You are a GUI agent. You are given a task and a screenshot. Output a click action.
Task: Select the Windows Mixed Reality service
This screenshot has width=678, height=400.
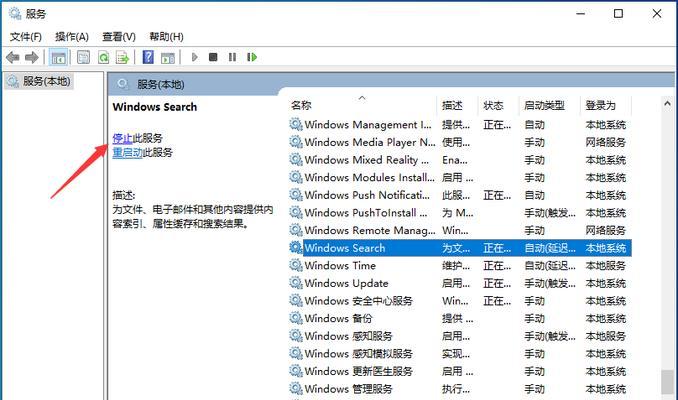click(x=460, y=160)
